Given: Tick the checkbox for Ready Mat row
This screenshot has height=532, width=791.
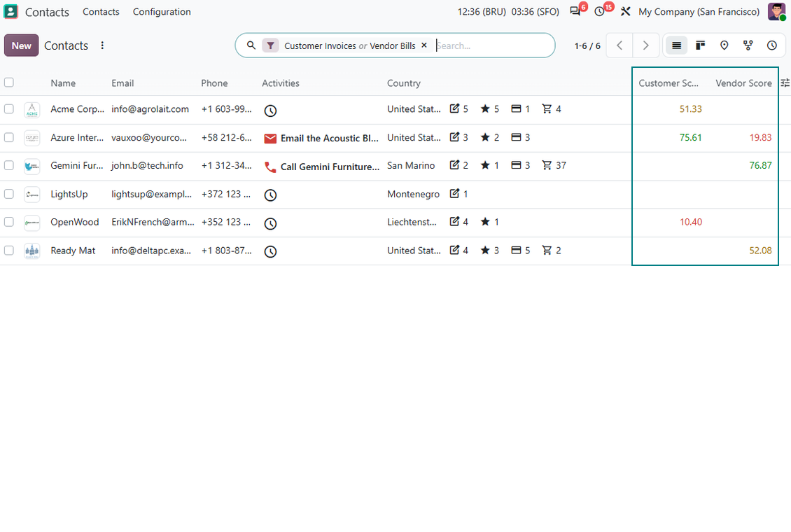Looking at the screenshot, I should tap(9, 250).
